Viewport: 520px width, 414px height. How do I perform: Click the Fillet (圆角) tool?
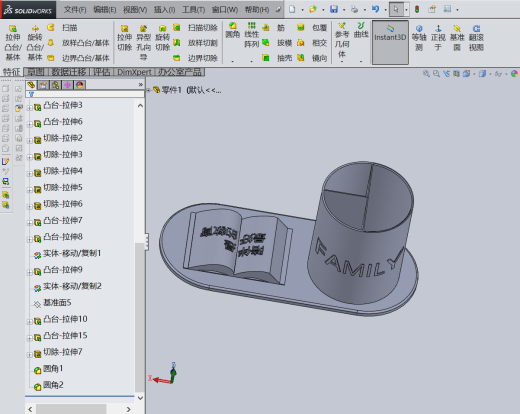(232, 30)
